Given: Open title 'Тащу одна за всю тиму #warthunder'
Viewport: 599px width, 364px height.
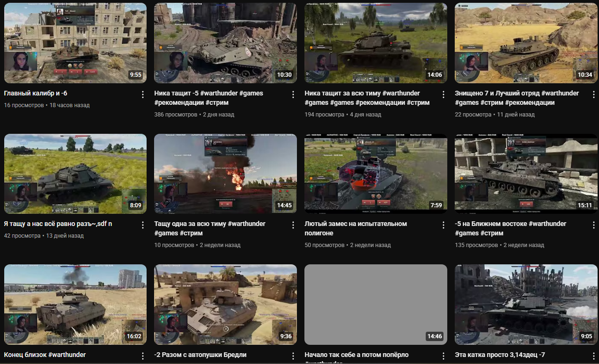Looking at the screenshot, I should click(x=210, y=228).
